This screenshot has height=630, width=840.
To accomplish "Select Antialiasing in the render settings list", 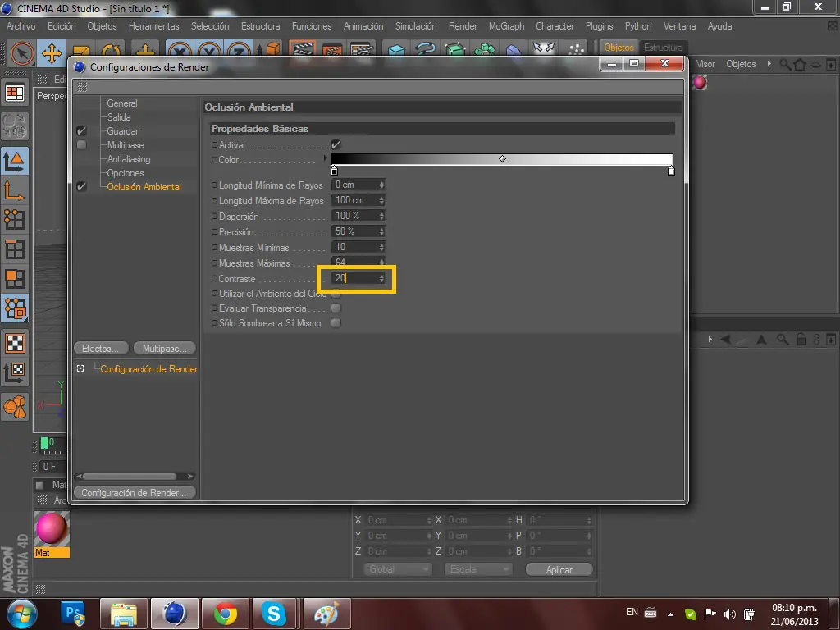I will [x=129, y=159].
